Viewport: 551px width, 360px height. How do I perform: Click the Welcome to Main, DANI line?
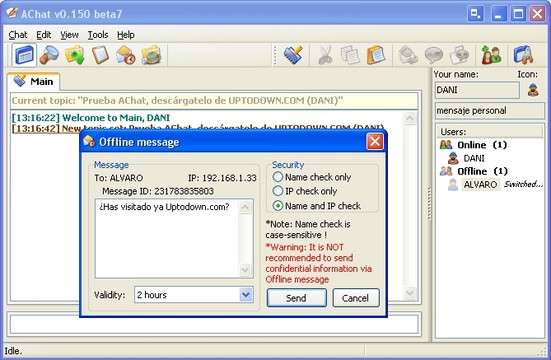(x=91, y=117)
